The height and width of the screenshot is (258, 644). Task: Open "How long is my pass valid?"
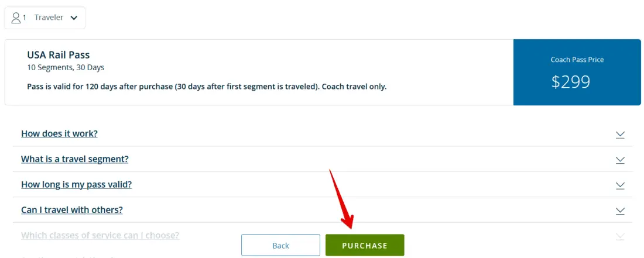coord(76,184)
